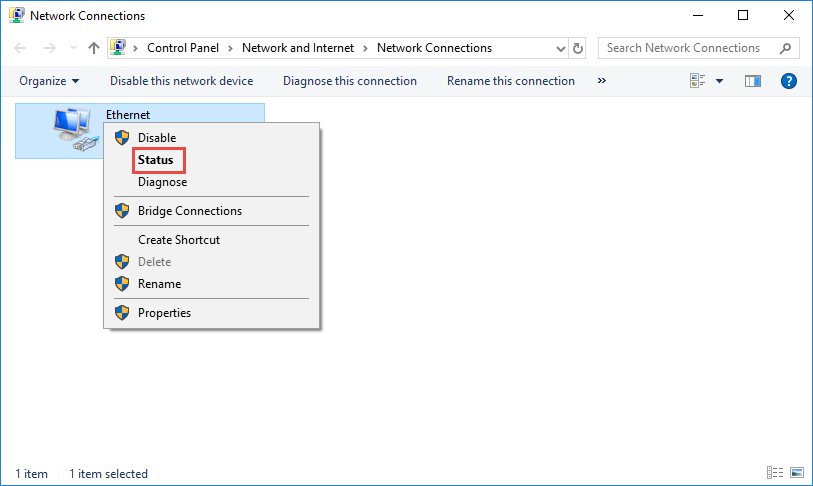The width and height of the screenshot is (813, 486).
Task: Switch to large icons view in status bar
Action: 797,473
